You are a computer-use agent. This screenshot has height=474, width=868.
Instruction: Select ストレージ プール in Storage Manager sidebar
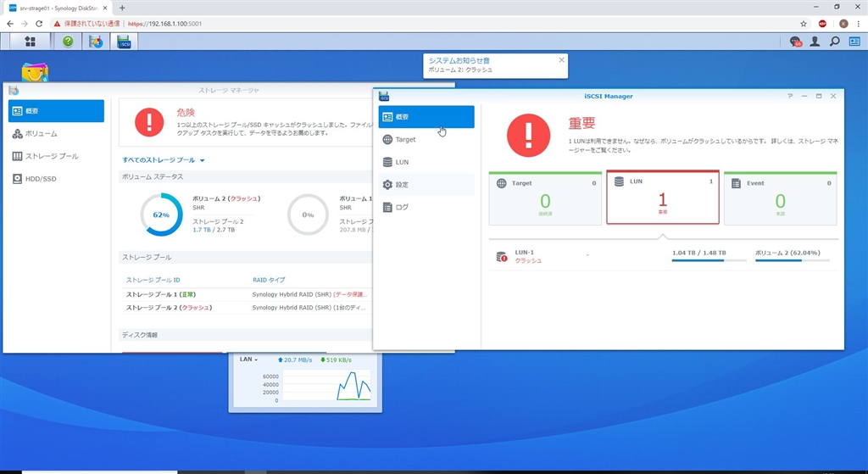[56, 156]
